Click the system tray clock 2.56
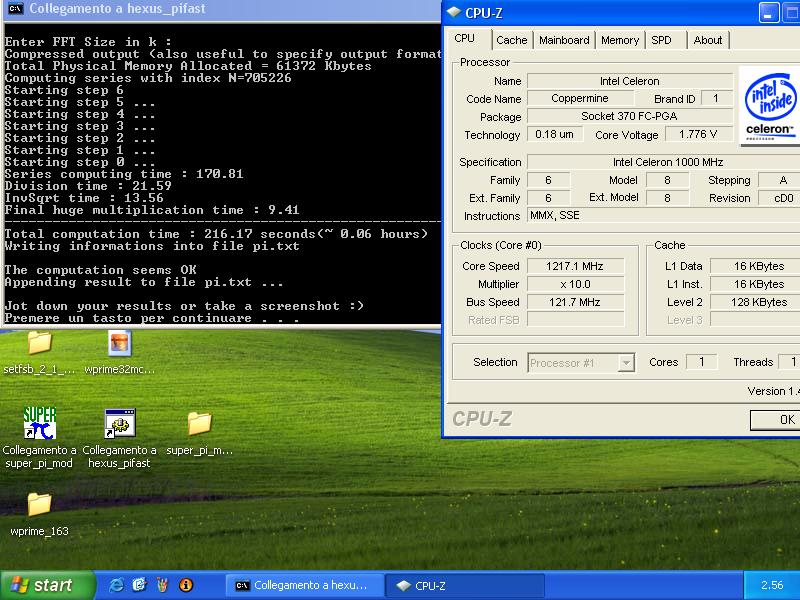 tap(772, 585)
